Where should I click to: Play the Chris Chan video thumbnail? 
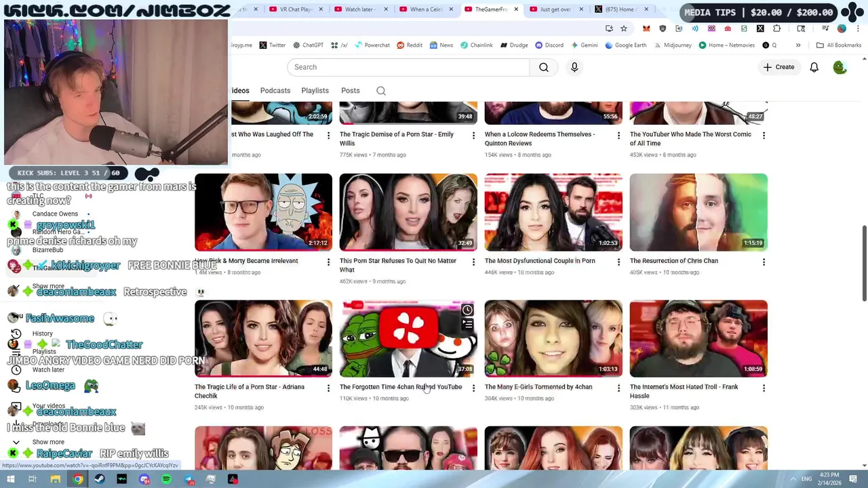coord(698,212)
